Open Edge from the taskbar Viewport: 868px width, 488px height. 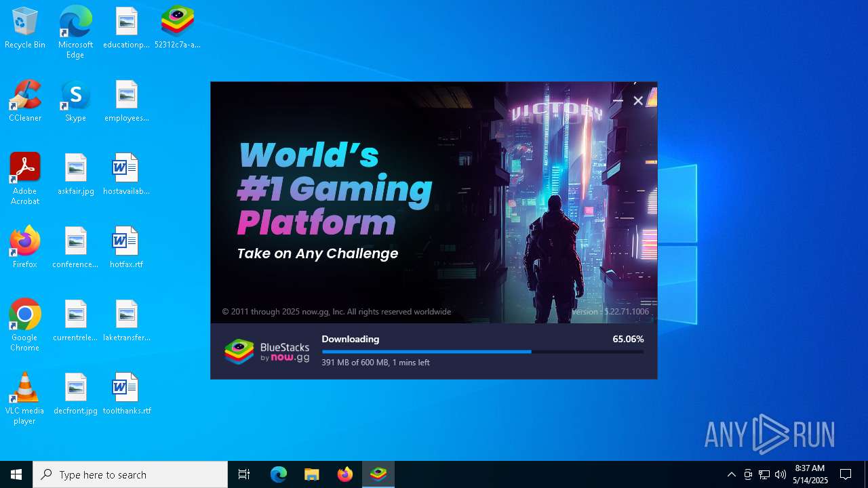pyautogui.click(x=279, y=474)
